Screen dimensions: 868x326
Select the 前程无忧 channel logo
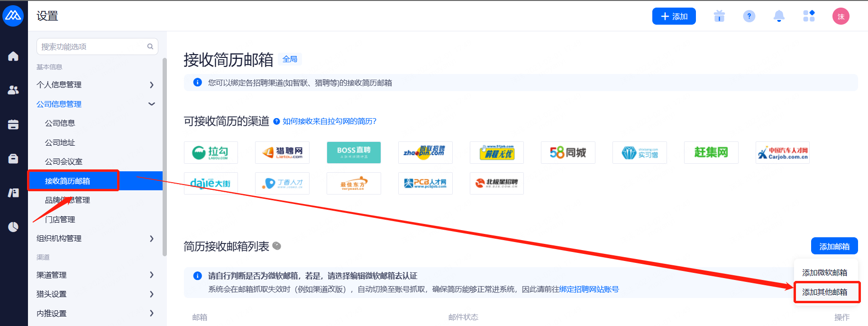tap(497, 152)
